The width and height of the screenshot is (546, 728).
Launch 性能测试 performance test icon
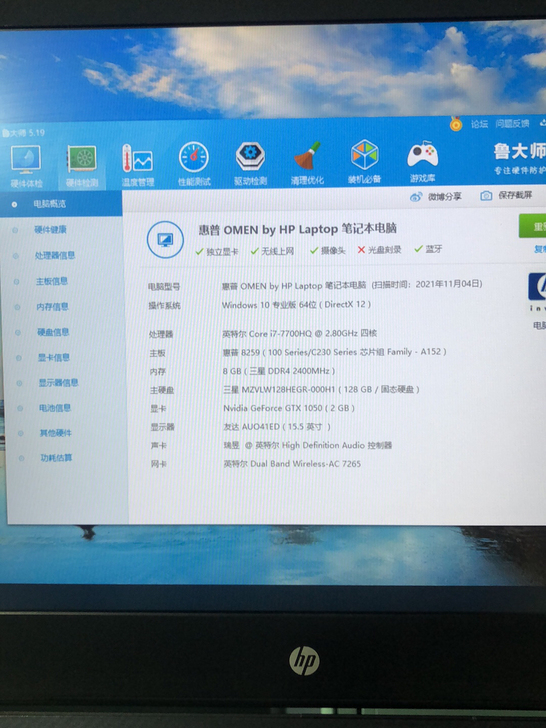[x=194, y=163]
